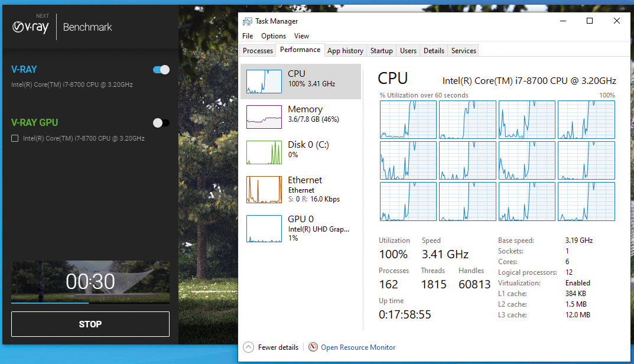Go to the App history tab
The height and width of the screenshot is (364, 634).
(x=345, y=51)
